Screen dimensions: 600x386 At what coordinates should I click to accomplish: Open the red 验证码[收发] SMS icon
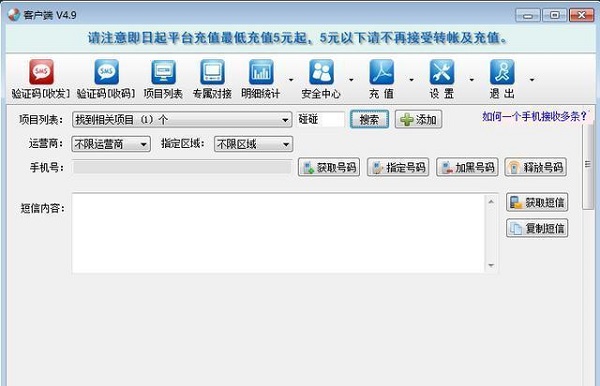(x=41, y=72)
